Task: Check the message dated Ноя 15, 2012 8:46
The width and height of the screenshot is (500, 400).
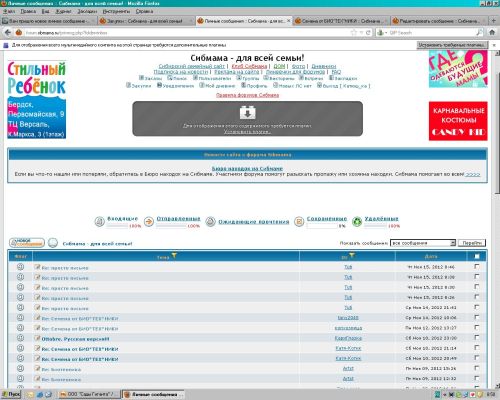Action: pos(477,267)
